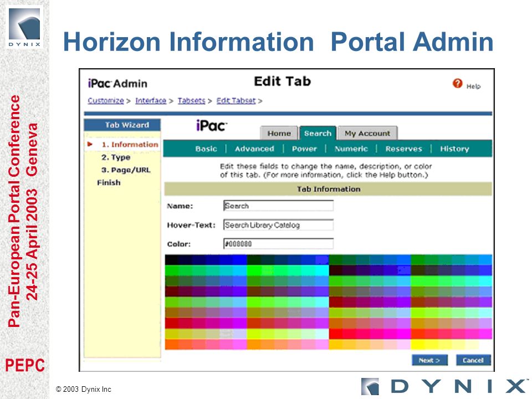This screenshot has height=399, width=532.
Task: Click the PEPC label
Action: (25, 365)
